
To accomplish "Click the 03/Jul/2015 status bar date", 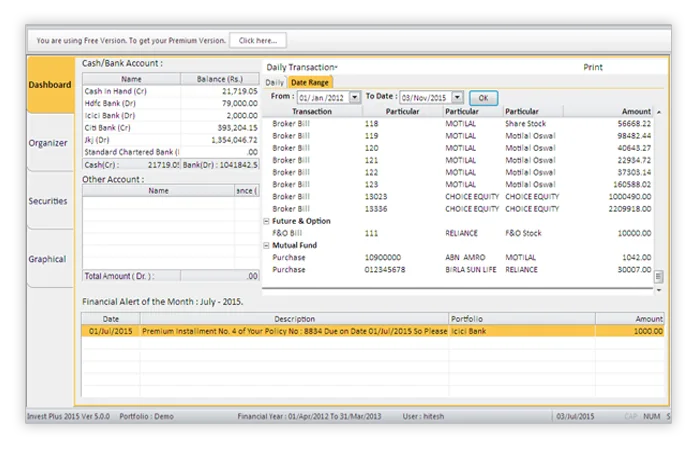I will click(575, 416).
